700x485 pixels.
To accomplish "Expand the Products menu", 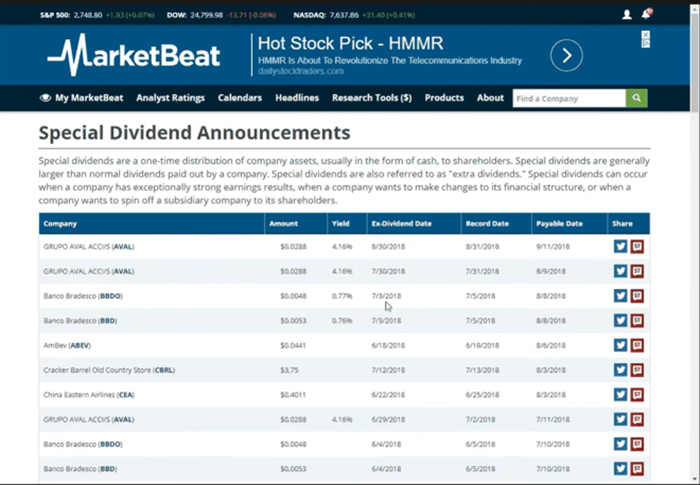I will 444,98.
